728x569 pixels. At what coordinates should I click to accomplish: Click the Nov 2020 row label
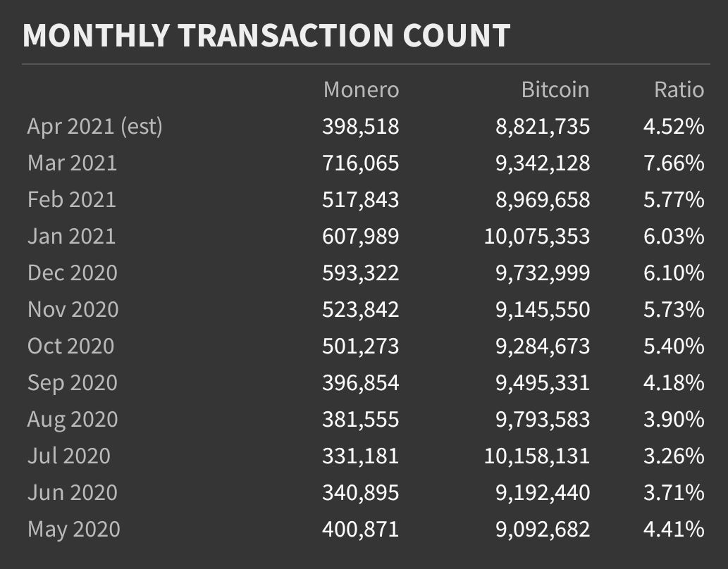click(73, 310)
